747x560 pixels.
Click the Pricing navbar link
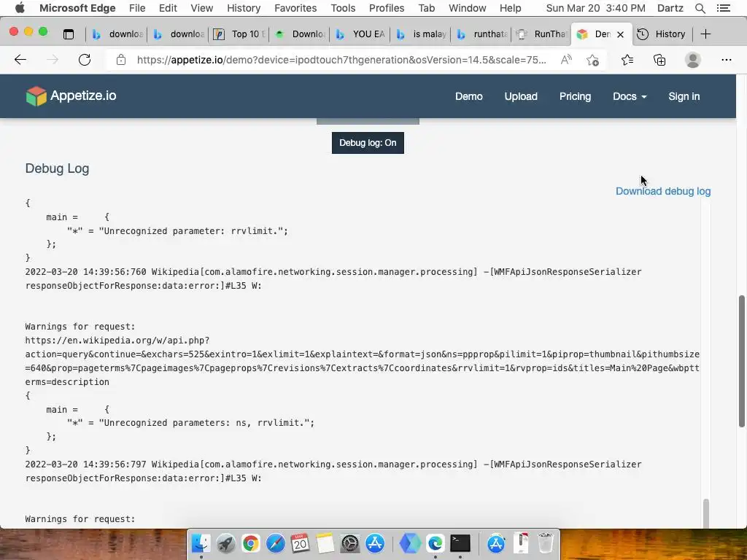pos(575,96)
